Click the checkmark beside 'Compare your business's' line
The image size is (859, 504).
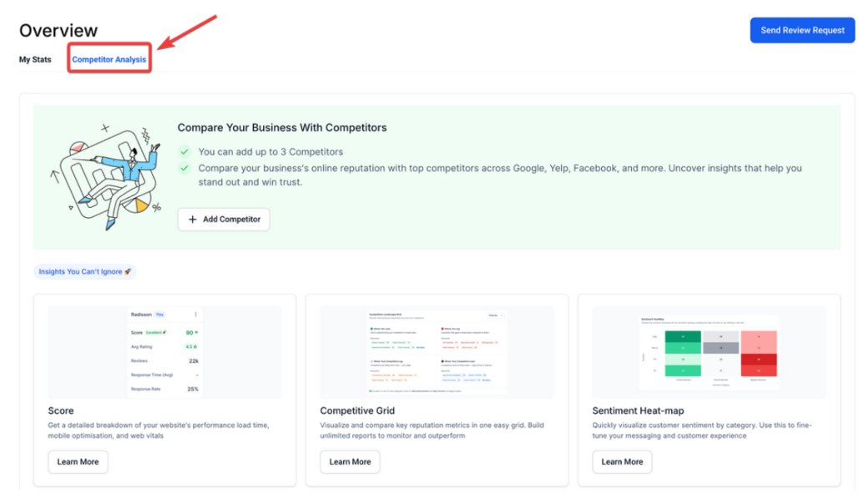coord(184,169)
